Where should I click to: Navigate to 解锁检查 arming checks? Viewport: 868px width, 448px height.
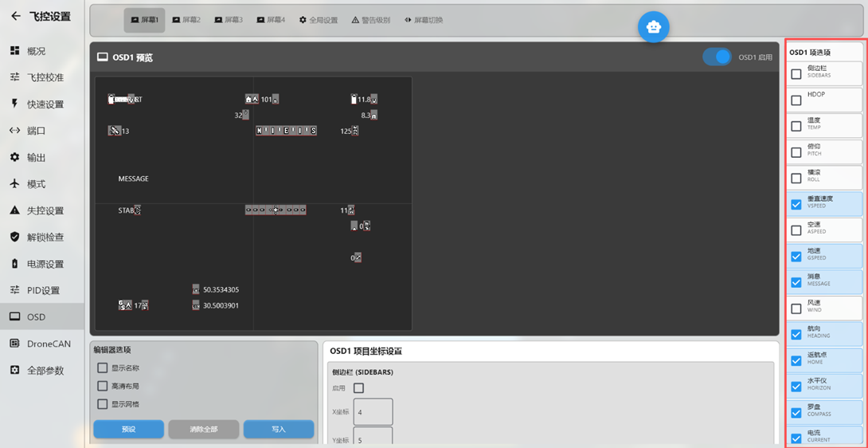point(45,238)
